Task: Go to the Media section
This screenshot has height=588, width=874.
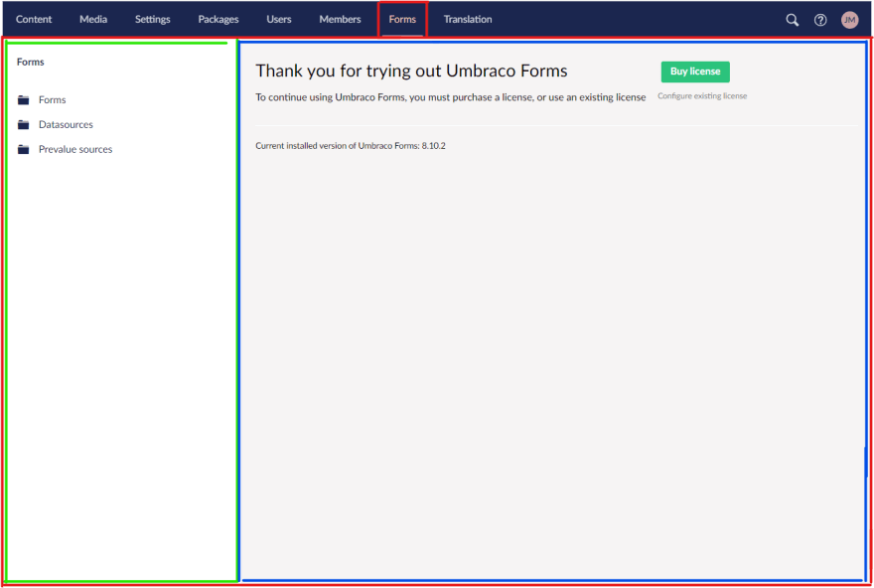Action: pos(93,19)
